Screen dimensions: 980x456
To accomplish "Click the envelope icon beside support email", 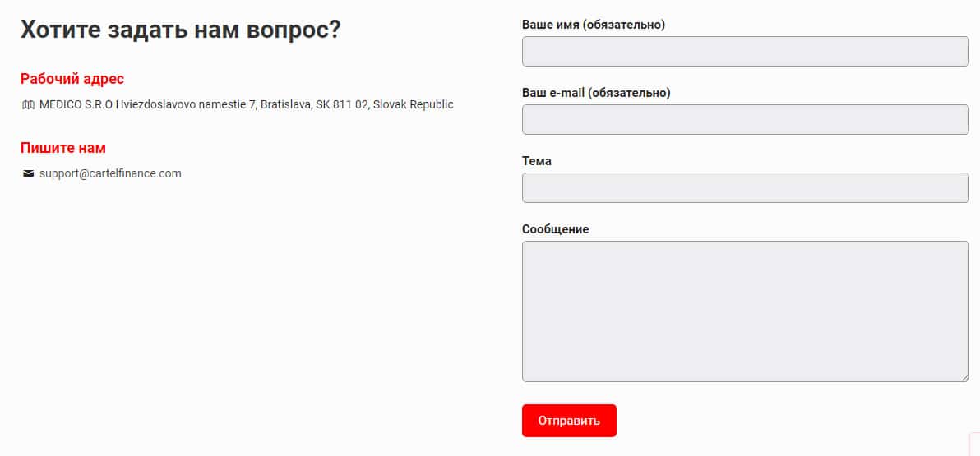I will pyautogui.click(x=29, y=173).
